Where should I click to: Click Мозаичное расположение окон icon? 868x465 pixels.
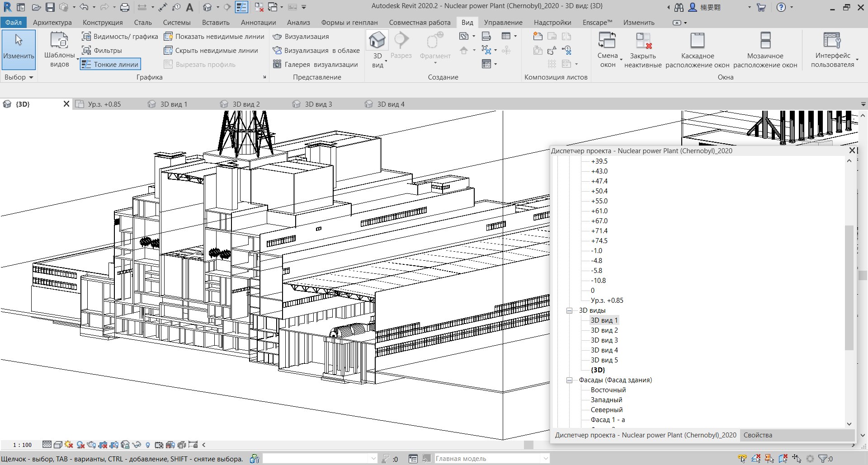(765, 41)
